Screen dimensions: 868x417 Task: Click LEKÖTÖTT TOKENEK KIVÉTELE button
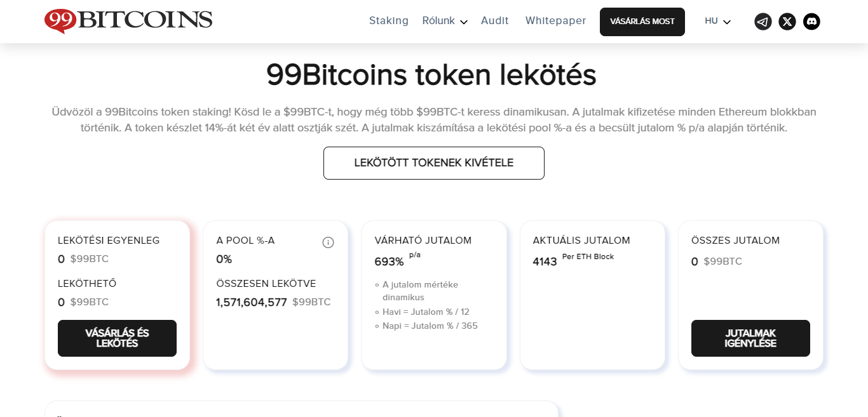point(434,163)
